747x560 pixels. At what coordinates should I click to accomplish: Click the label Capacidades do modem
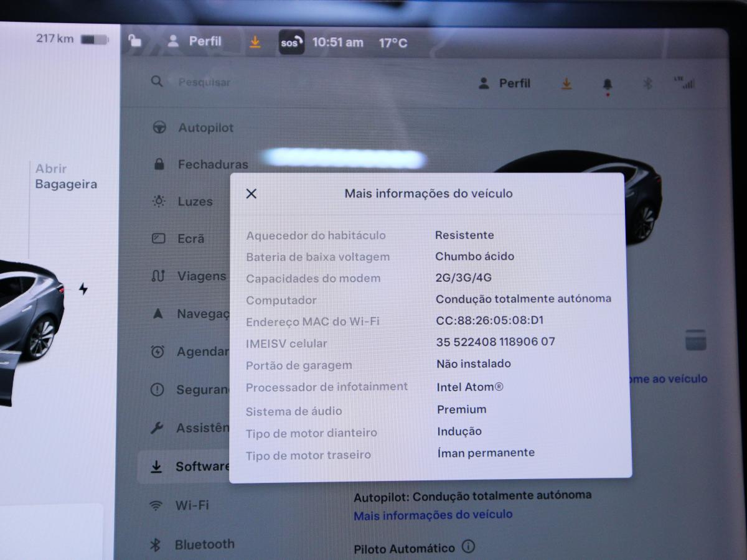[313, 279]
